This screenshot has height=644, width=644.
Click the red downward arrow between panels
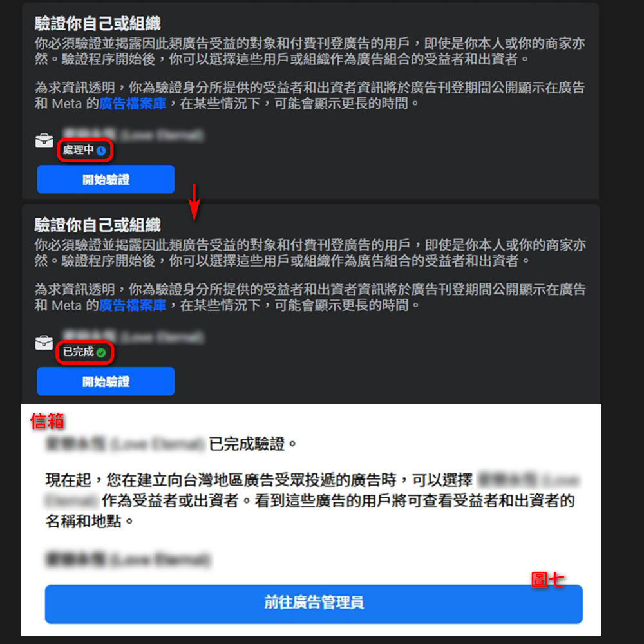point(194,202)
